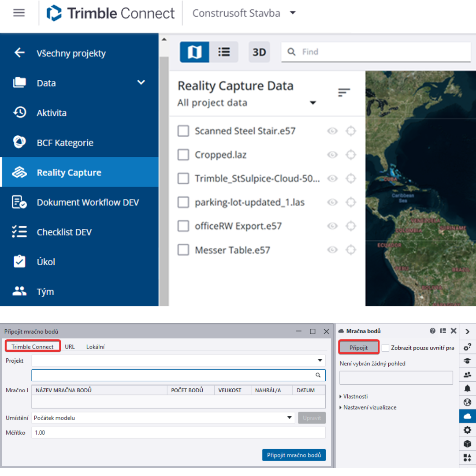The height and width of the screenshot is (476, 476).
Task: Open the Projekt dropdown
Action: pyautogui.click(x=178, y=361)
